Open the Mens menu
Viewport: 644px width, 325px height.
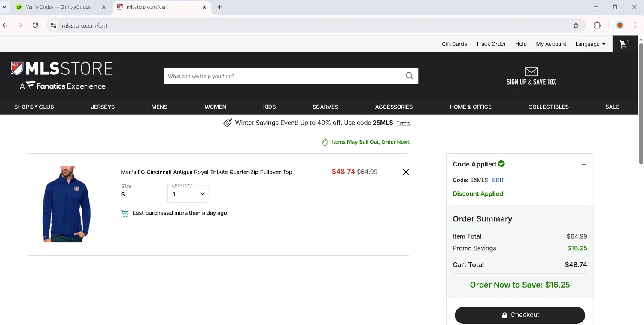coord(159,107)
